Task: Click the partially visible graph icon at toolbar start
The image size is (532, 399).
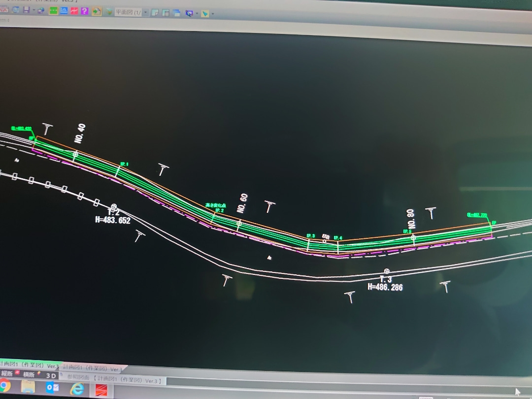Action: (x=4, y=9)
